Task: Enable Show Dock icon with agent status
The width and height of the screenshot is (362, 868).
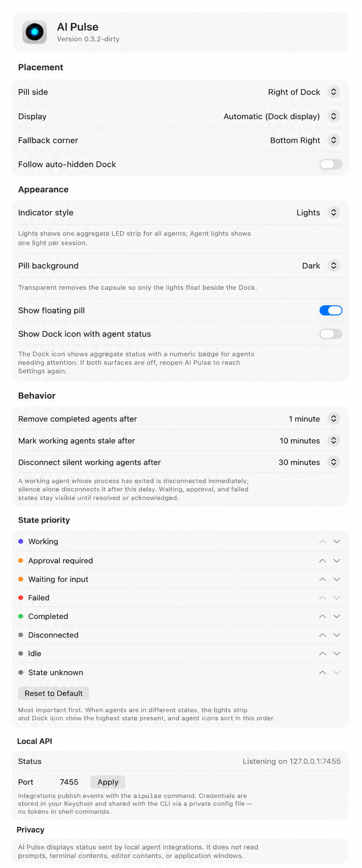Action: (x=331, y=334)
